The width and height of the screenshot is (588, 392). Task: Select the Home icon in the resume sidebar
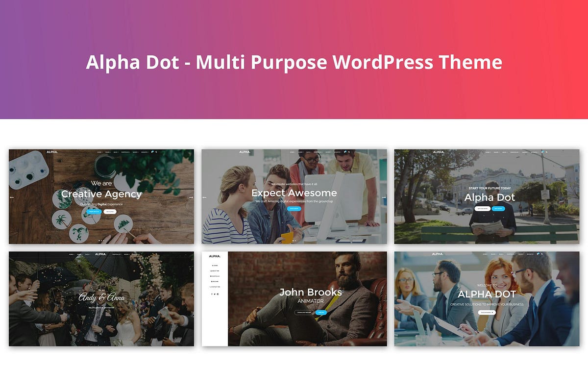(213, 265)
